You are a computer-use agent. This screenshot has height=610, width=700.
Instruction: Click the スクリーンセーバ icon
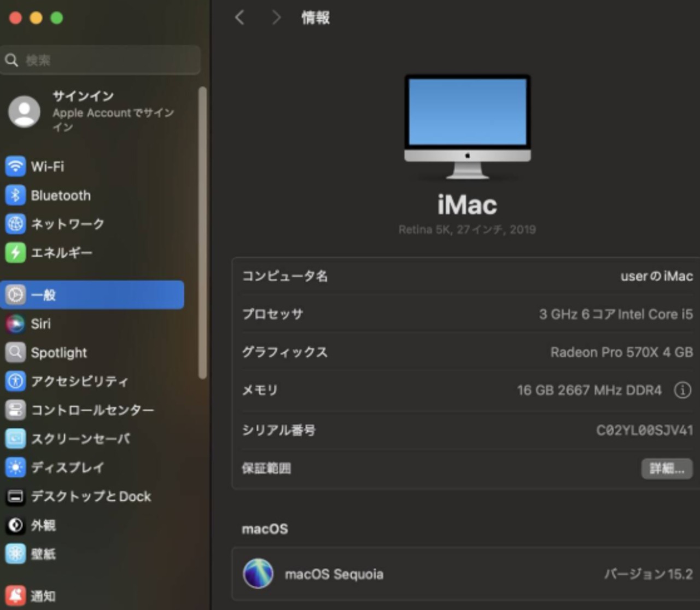pos(15,438)
